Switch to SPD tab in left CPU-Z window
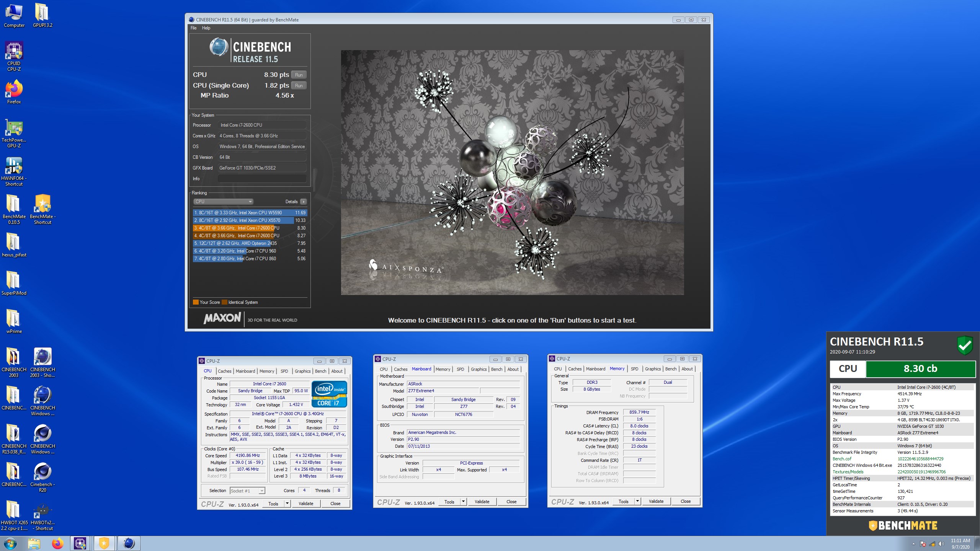 pos(284,371)
